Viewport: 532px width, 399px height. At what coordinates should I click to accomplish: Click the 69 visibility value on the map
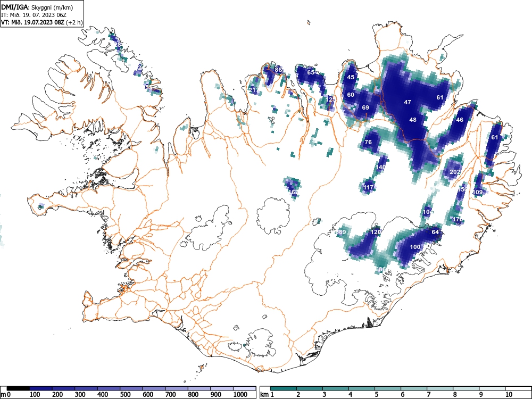pyautogui.click(x=365, y=107)
